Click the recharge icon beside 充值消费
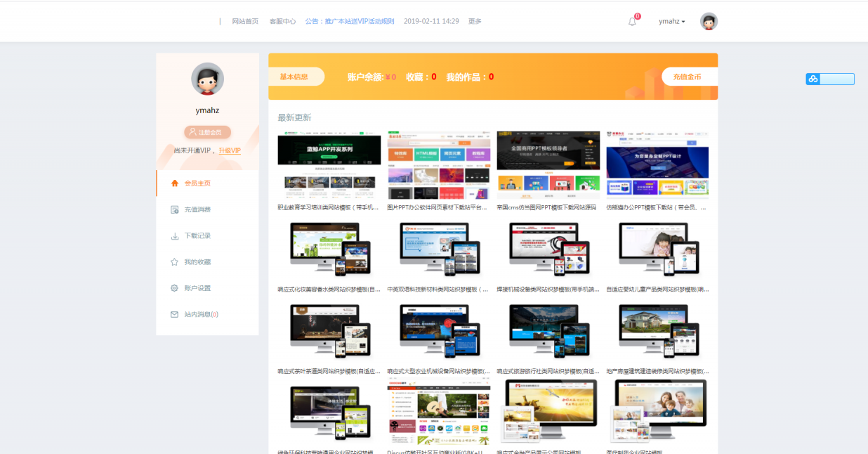Viewport: 868px width, 454px height. 174,209
